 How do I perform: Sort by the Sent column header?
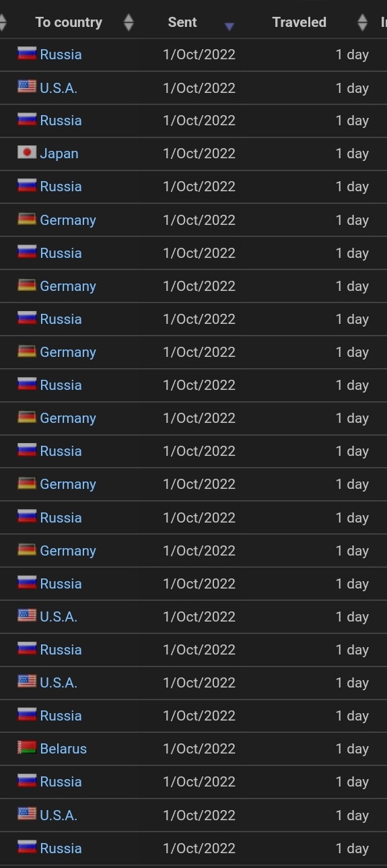click(x=182, y=22)
